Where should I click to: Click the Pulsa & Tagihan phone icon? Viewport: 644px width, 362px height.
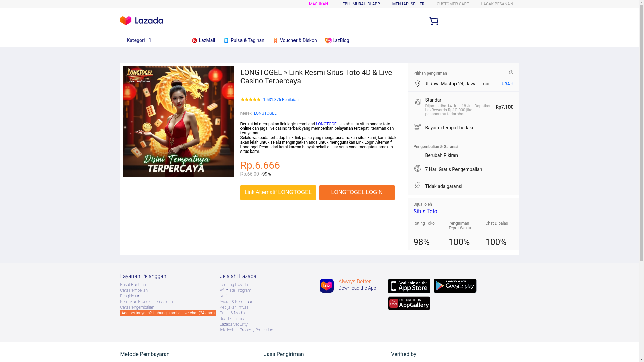(226, 41)
